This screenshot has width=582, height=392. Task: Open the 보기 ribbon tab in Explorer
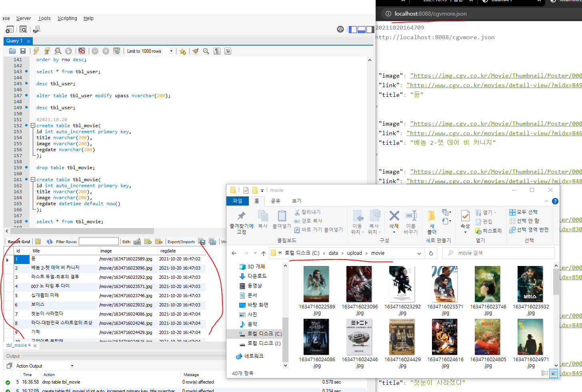point(296,201)
